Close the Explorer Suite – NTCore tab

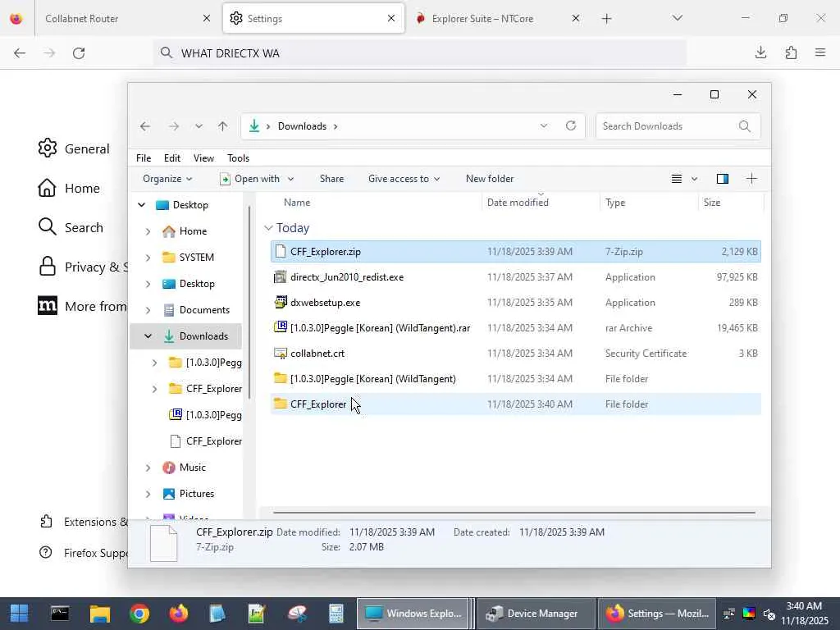pyautogui.click(x=575, y=19)
